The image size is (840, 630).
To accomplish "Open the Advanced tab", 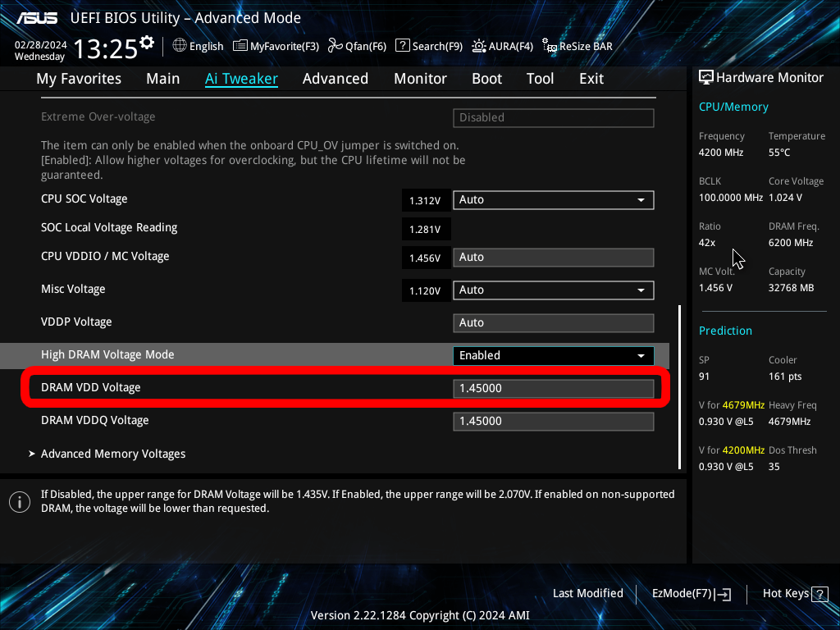I will point(336,79).
